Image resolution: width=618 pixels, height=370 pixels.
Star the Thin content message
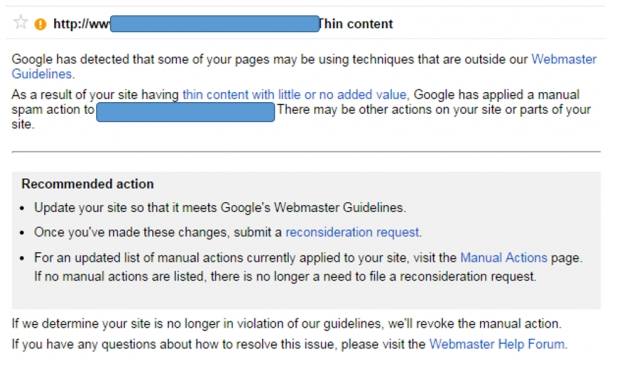(20, 22)
